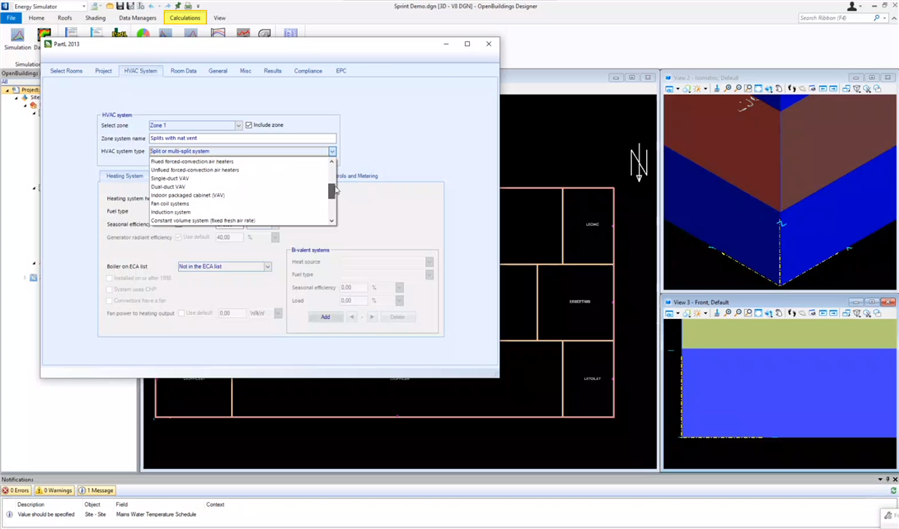Screen dimensions: 899x529
Task: Click the save icon in quick access toolbar
Action: coord(120,6)
